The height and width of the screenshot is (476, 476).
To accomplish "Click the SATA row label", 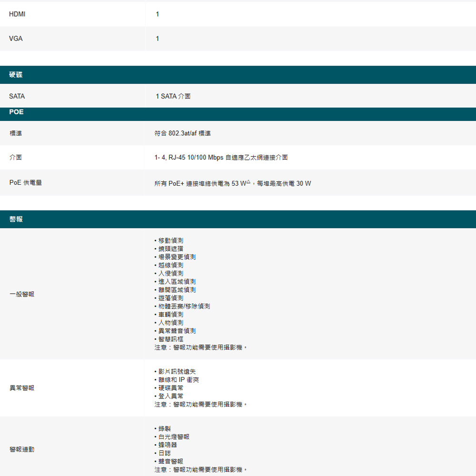I will (17, 96).
